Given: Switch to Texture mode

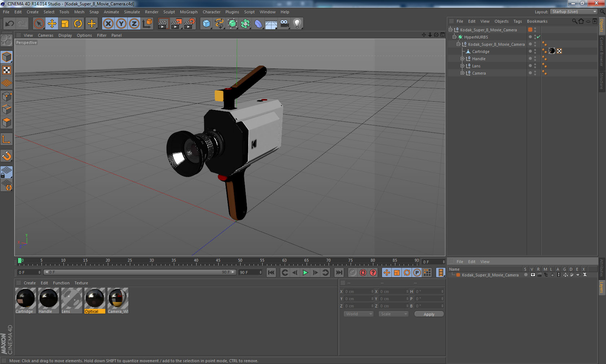Looking at the screenshot, I should point(6,70).
